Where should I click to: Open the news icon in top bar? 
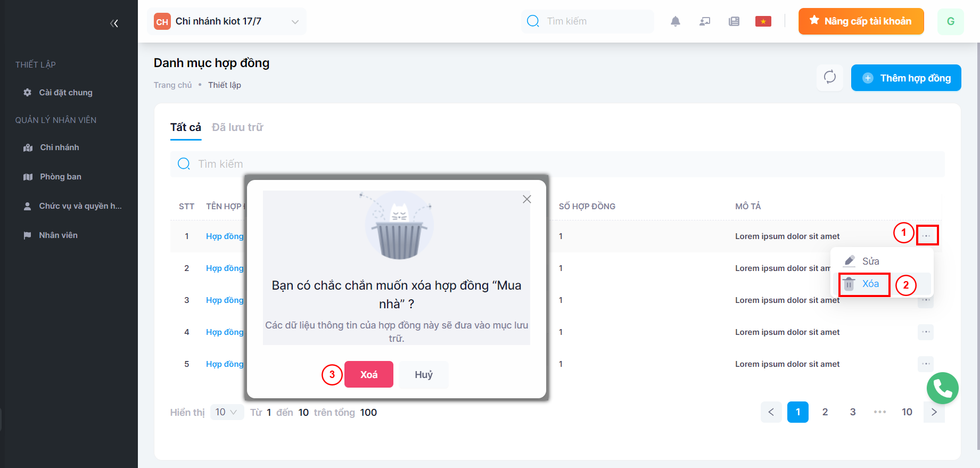coord(734,21)
